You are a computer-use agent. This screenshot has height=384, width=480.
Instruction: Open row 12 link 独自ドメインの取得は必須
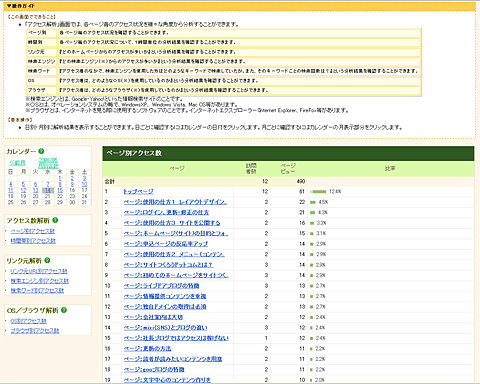click(165, 307)
